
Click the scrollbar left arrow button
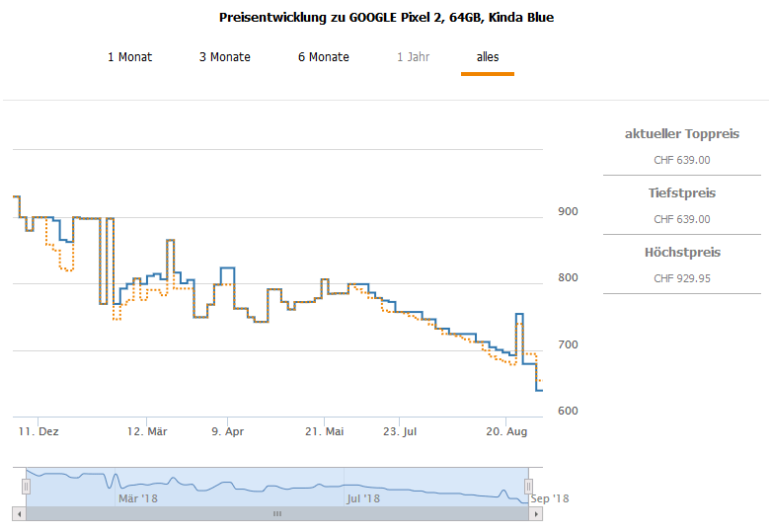click(x=19, y=514)
